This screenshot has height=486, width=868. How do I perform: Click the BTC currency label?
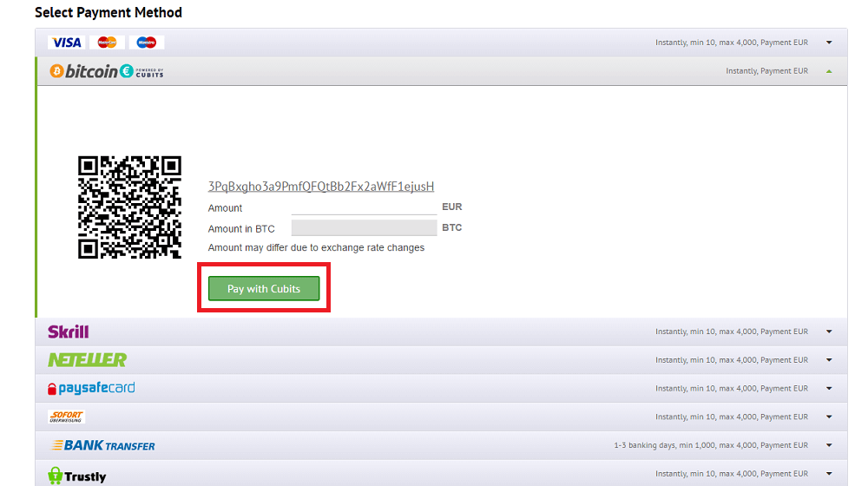click(x=451, y=227)
